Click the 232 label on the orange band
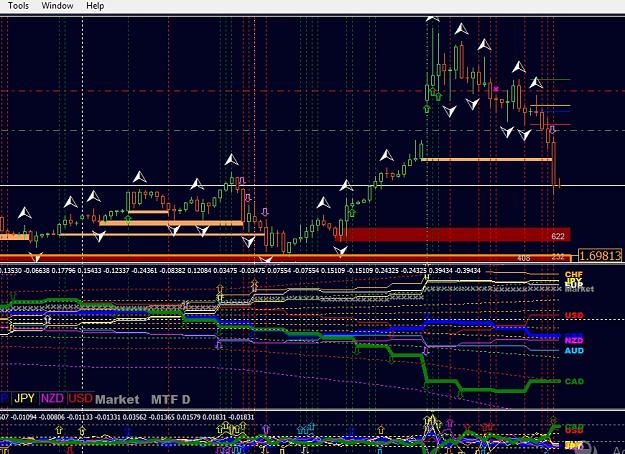625x454 pixels. pos(558,257)
